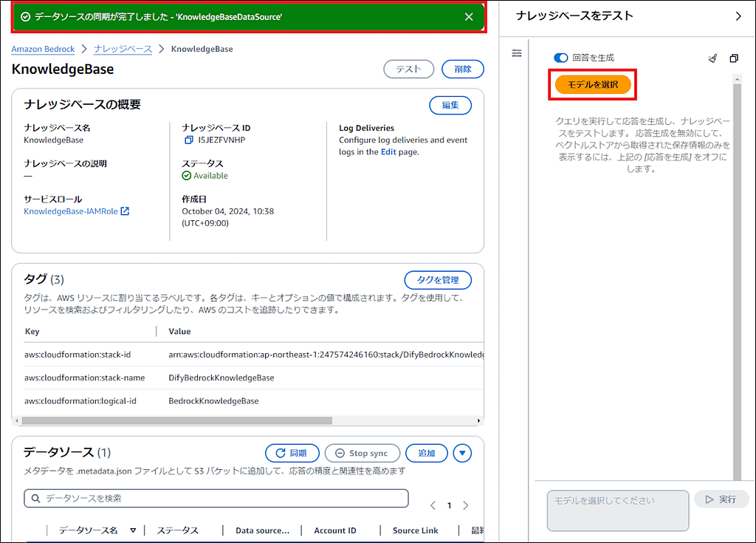Click the magnifier icon in the data source search
This screenshot has width=756, height=543.
pyautogui.click(x=35, y=499)
